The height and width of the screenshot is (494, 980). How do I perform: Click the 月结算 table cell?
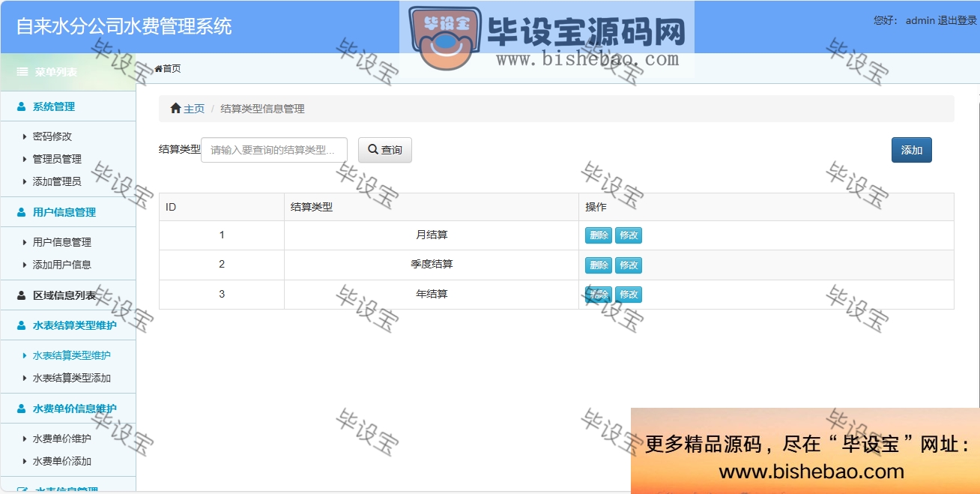(x=432, y=235)
